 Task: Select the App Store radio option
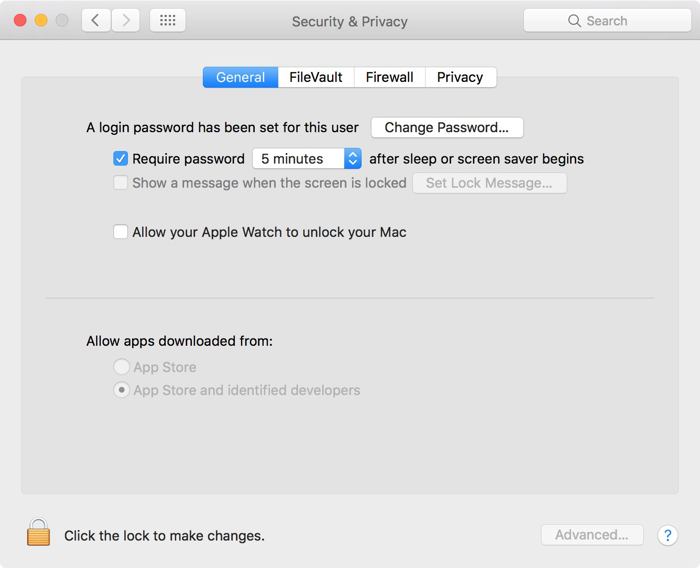click(x=121, y=367)
